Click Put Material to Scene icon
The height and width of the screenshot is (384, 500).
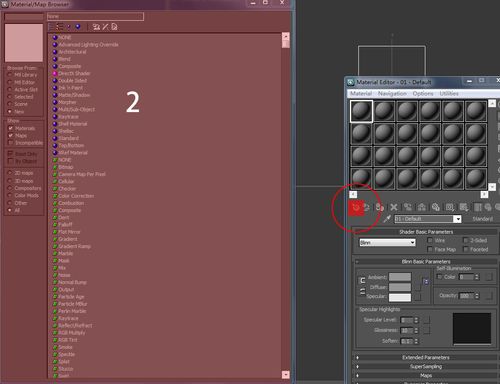(366, 207)
